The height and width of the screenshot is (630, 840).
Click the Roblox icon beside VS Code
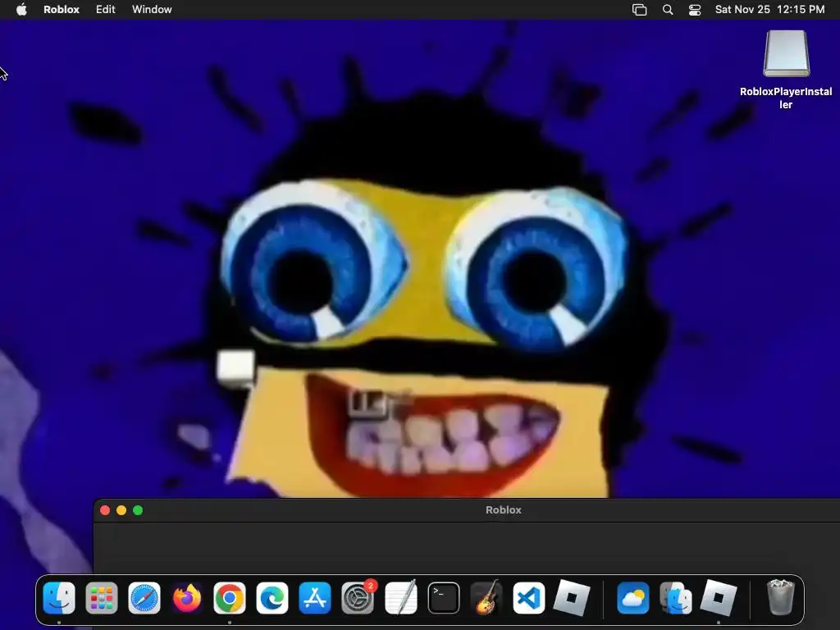click(x=572, y=597)
